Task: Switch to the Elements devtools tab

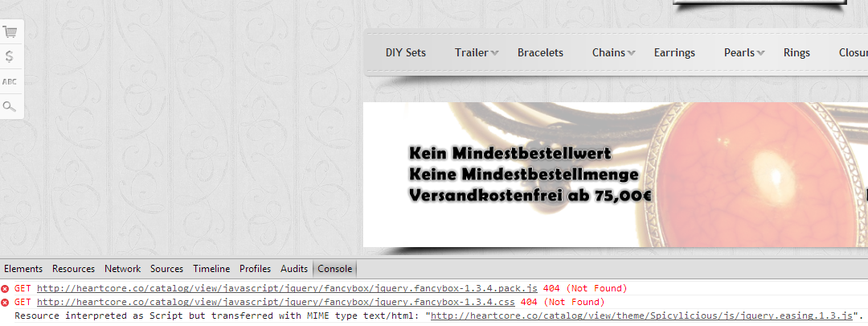Action: (x=23, y=269)
